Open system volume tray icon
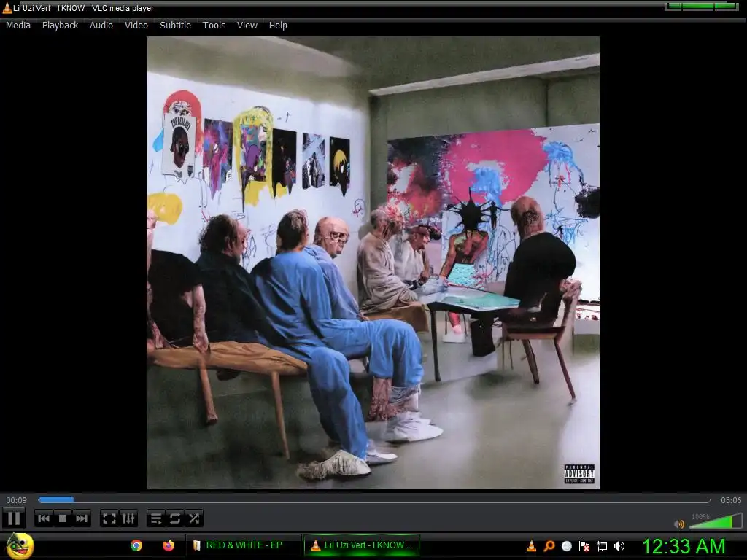Image resolution: width=747 pixels, height=560 pixels. (619, 546)
